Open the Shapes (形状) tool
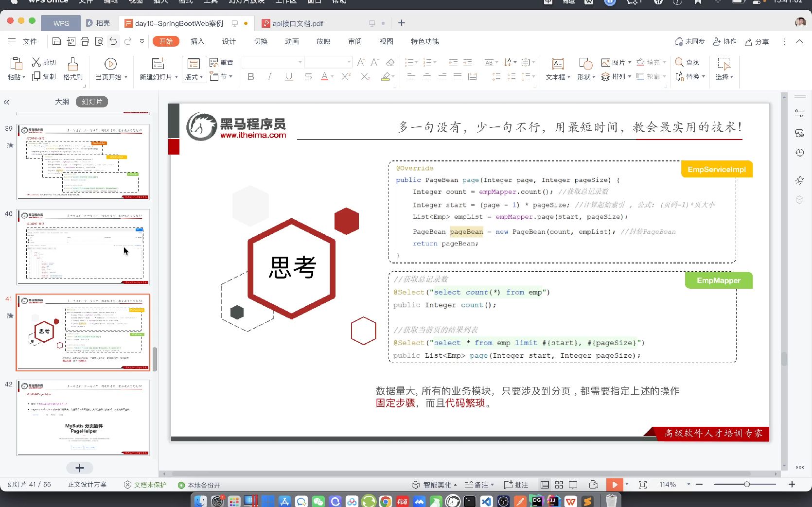812x507 pixels. [x=586, y=69]
